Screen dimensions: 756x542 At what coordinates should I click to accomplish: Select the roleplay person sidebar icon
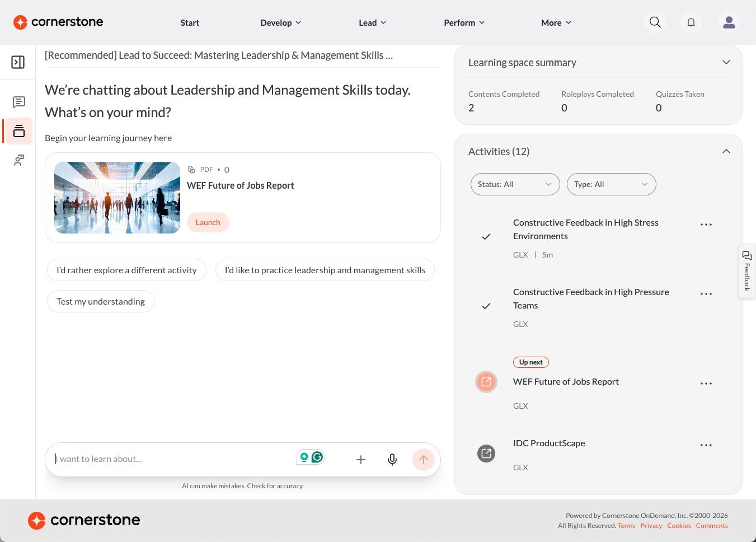(18, 160)
